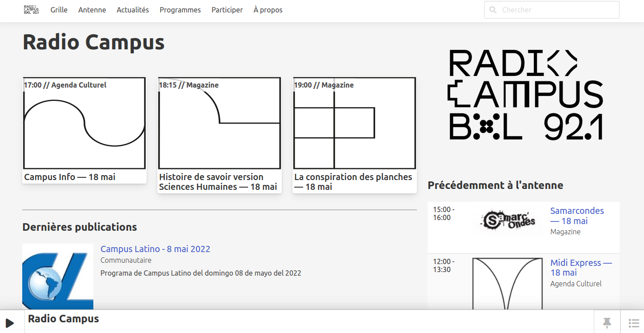Click the Campus Latino globe logo

pos(58,277)
